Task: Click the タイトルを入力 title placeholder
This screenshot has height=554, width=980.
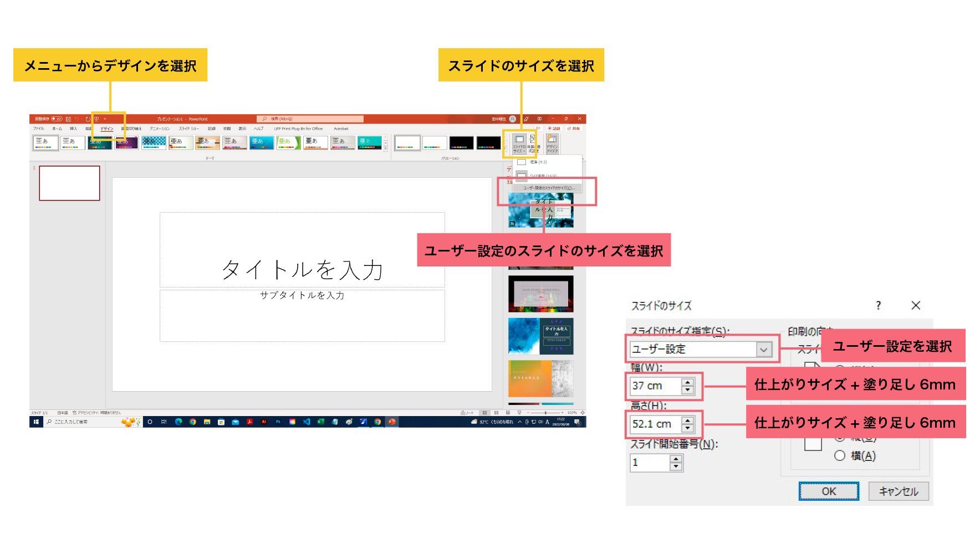Action: (x=302, y=250)
